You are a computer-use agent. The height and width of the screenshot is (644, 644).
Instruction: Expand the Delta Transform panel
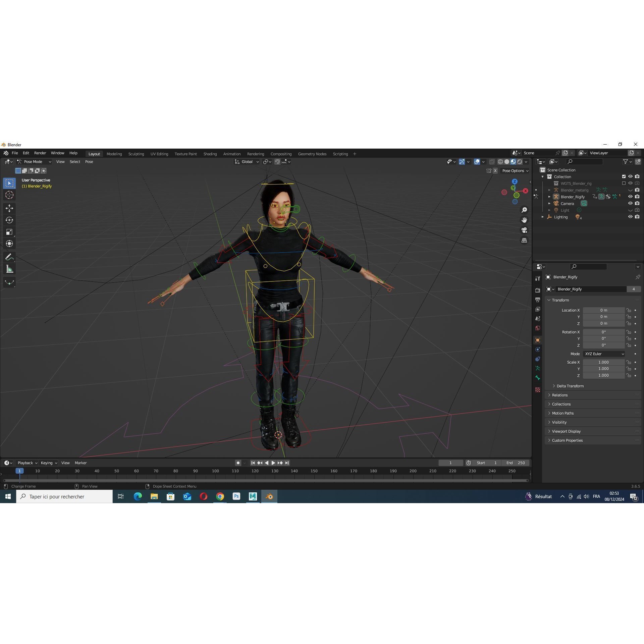pyautogui.click(x=570, y=386)
